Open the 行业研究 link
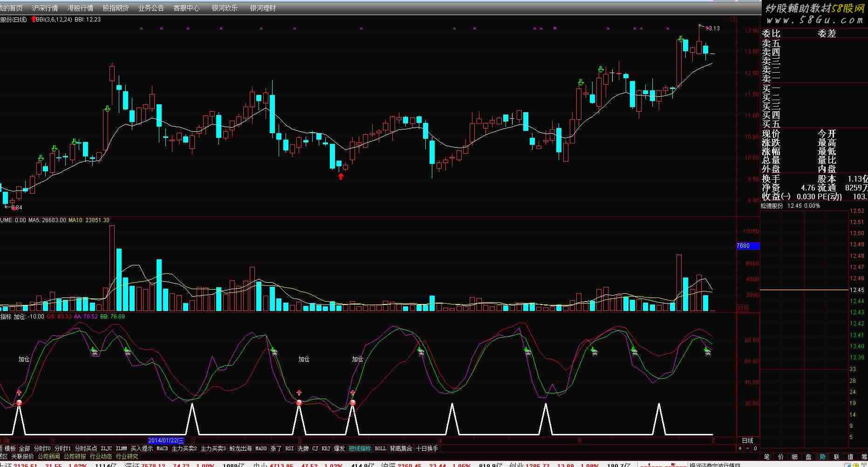868x467 pixels. [x=127, y=456]
